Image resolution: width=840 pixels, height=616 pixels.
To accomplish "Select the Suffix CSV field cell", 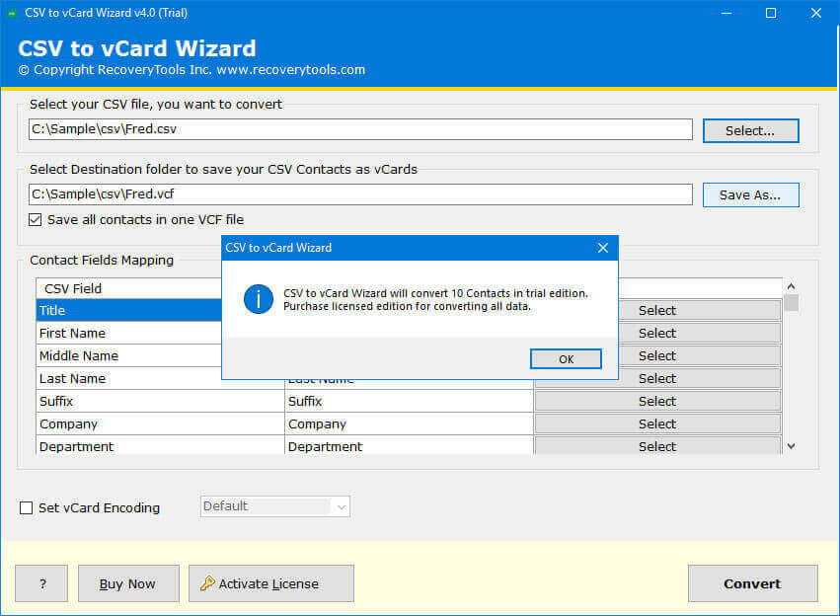I will (160, 401).
